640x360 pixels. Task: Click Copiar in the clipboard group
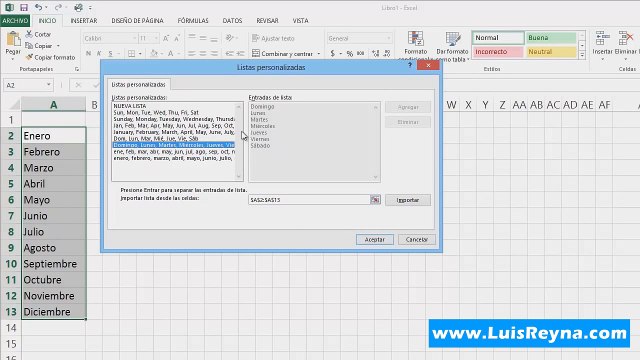[x=39, y=46]
